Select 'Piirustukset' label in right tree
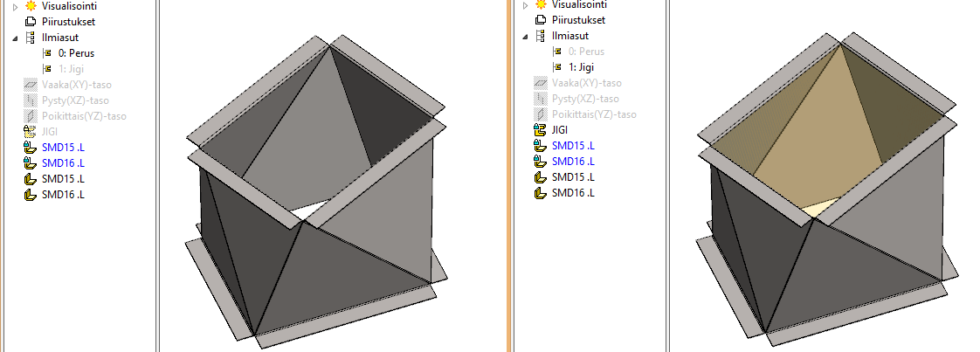The image size is (980, 352). coord(578,20)
